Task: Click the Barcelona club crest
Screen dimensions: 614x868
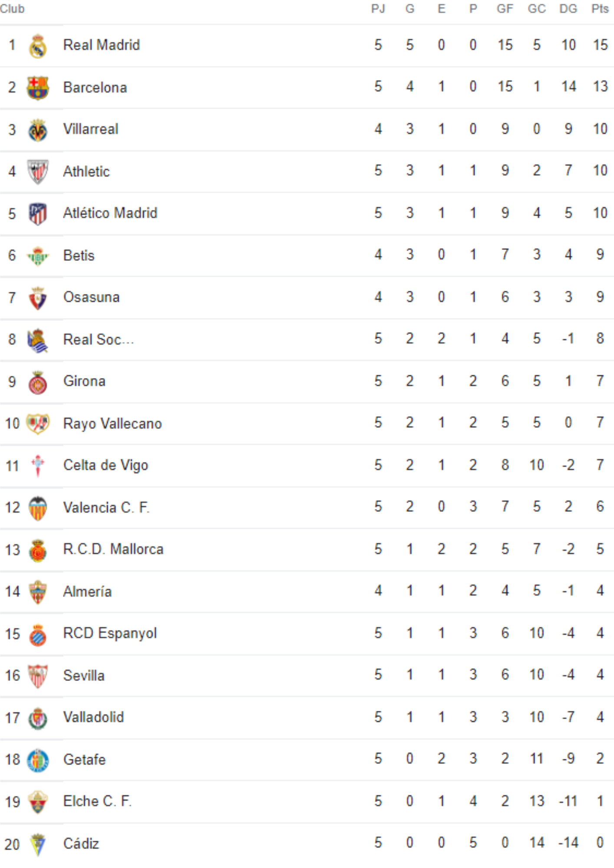Action: 38,88
